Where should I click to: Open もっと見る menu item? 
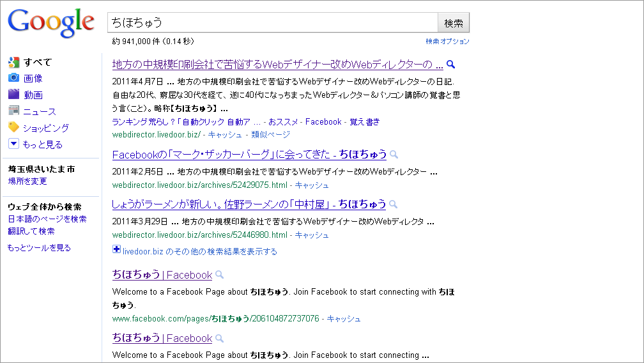coord(43,144)
